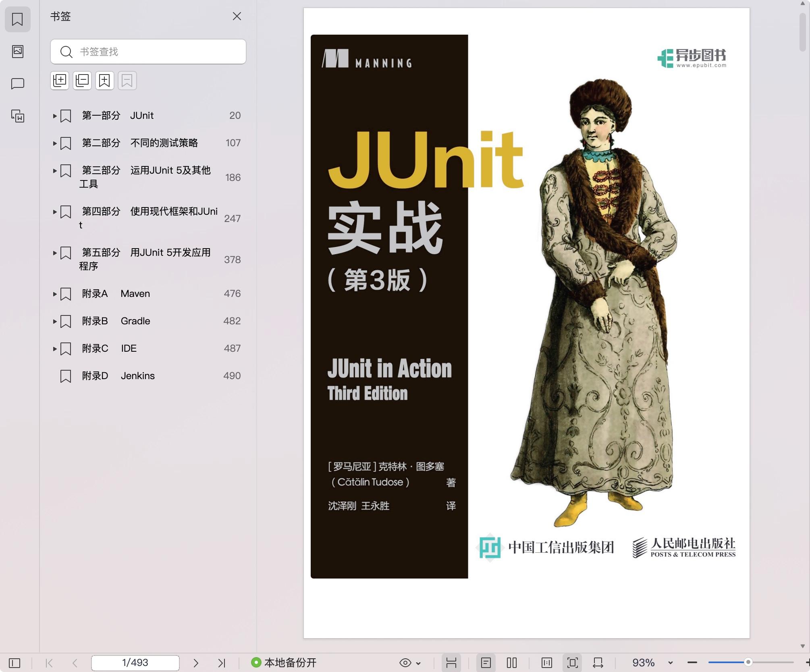Expand 第一部分 JUnit bookmark
810x672 pixels.
(55, 116)
